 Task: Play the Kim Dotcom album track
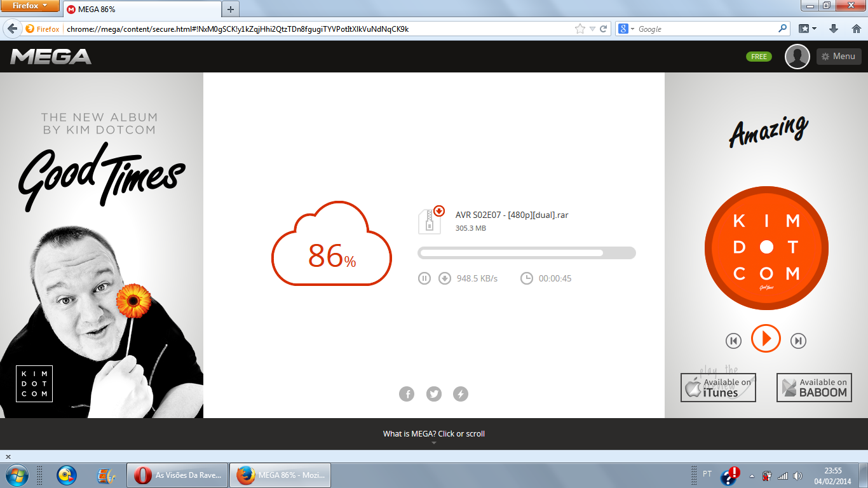click(766, 339)
